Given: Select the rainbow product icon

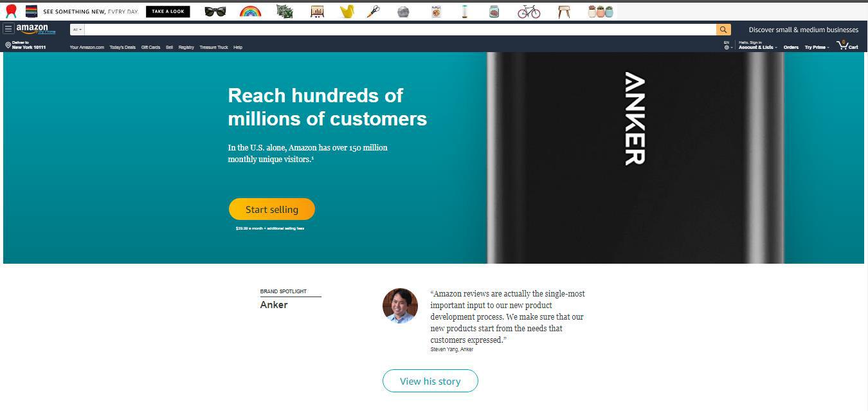Looking at the screenshot, I should click(x=250, y=11).
